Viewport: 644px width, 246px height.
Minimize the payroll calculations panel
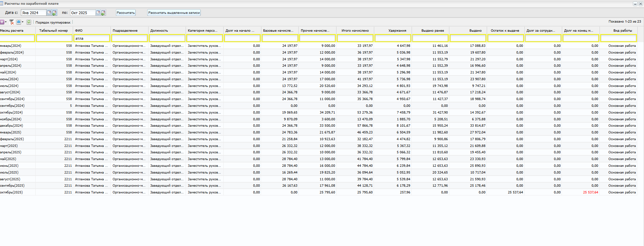click(635, 4)
